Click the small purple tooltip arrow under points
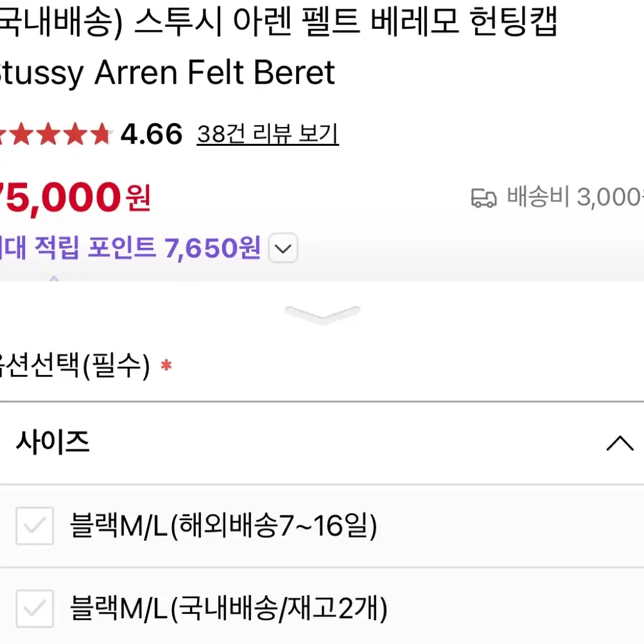 click(x=54, y=279)
